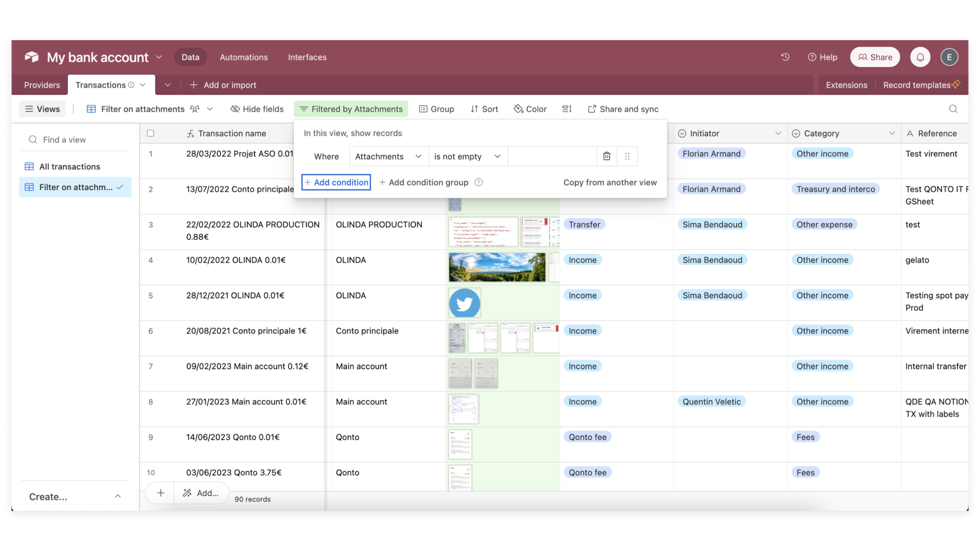This screenshot has height=551, width=980.
Task: Toggle the checkbox in row 3
Action: 151,224
